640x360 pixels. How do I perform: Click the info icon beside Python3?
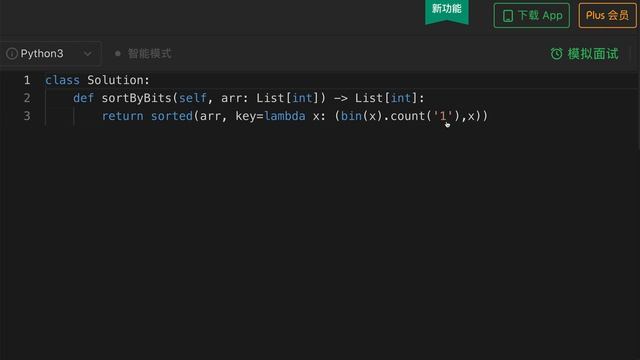[12, 53]
